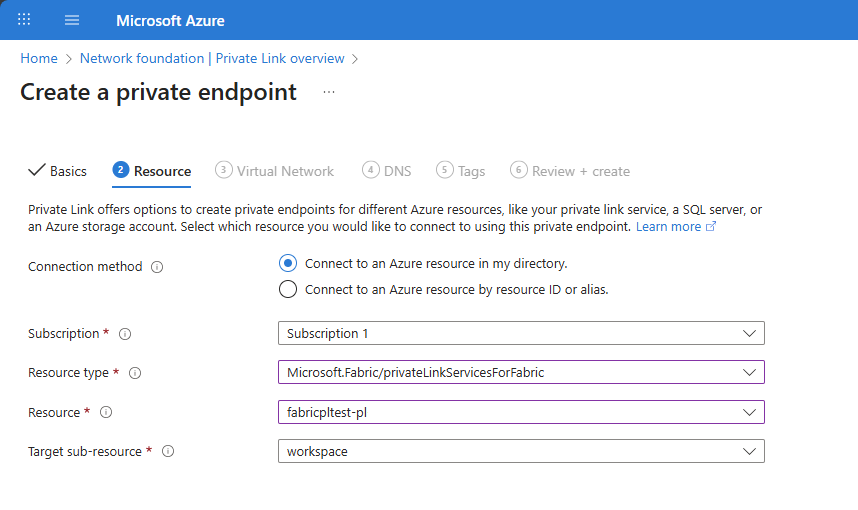Open the hamburger portal menu

tap(72, 20)
